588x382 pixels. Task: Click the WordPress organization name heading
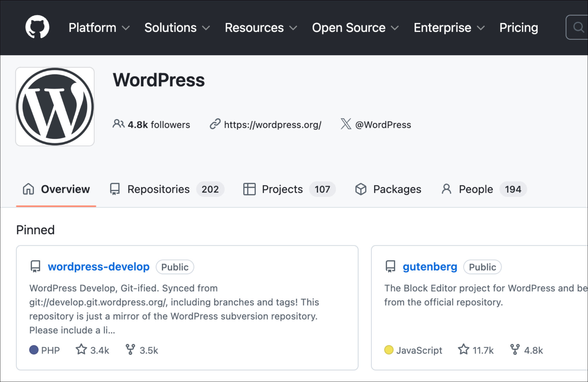159,80
